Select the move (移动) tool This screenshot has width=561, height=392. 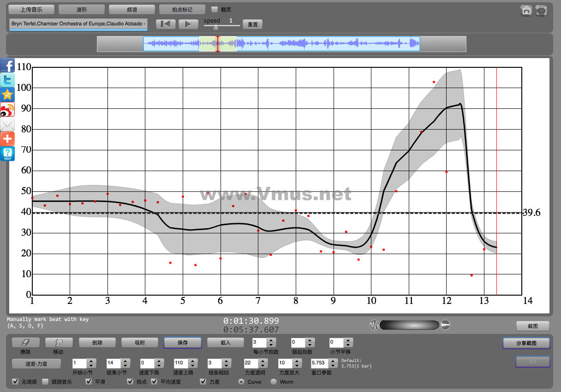(59, 343)
